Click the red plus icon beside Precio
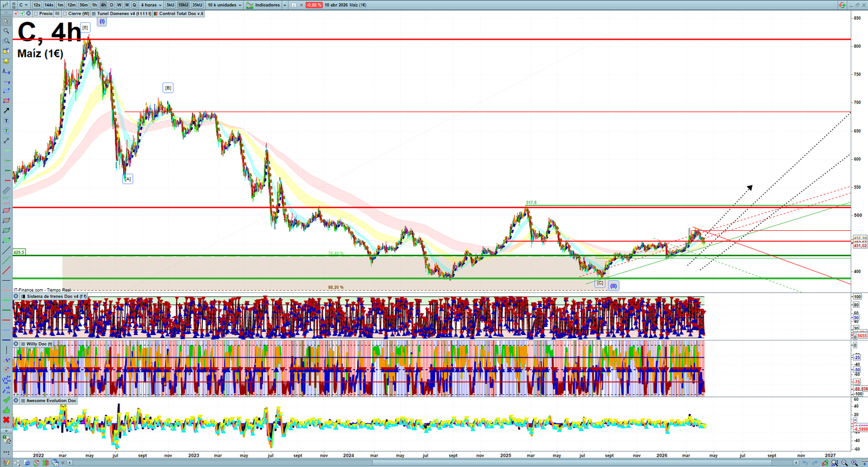The width and height of the screenshot is (868, 467). pos(16,14)
